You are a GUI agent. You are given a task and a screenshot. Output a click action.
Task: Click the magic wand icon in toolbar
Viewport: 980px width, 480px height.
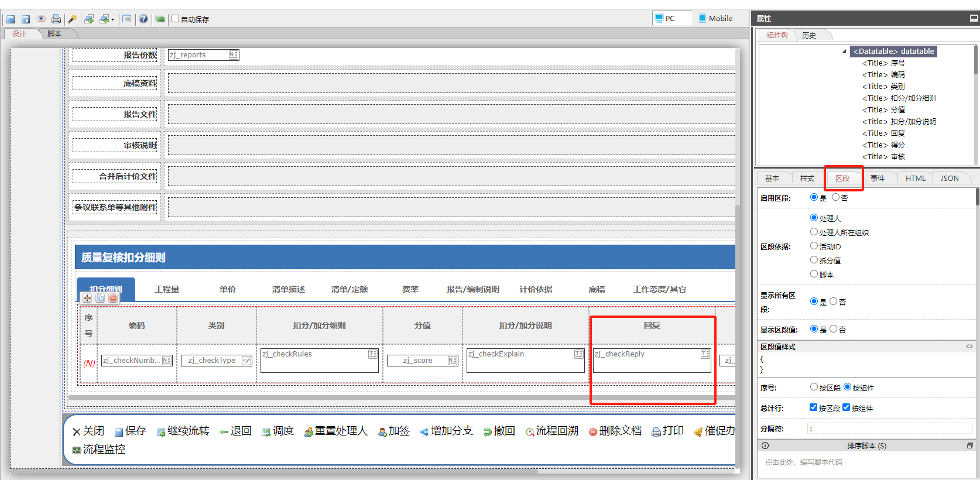click(x=73, y=19)
